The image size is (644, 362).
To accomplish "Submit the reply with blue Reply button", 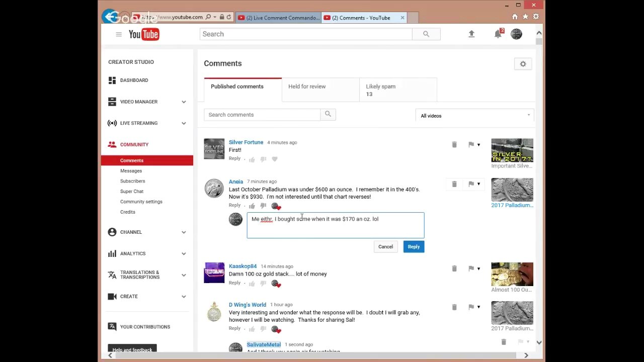I will point(414,246).
